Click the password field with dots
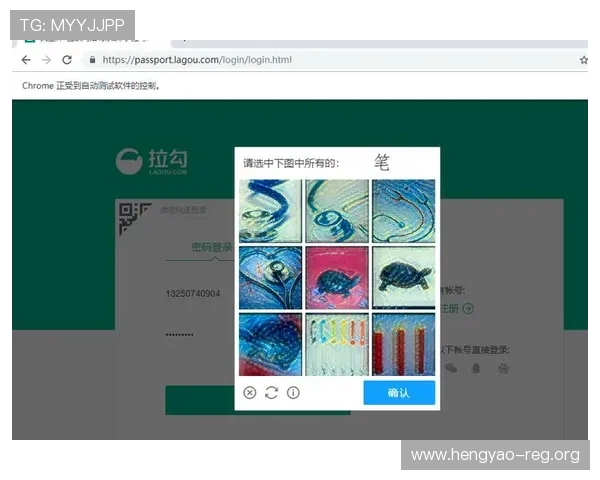The width and height of the screenshot is (600, 480). [179, 335]
